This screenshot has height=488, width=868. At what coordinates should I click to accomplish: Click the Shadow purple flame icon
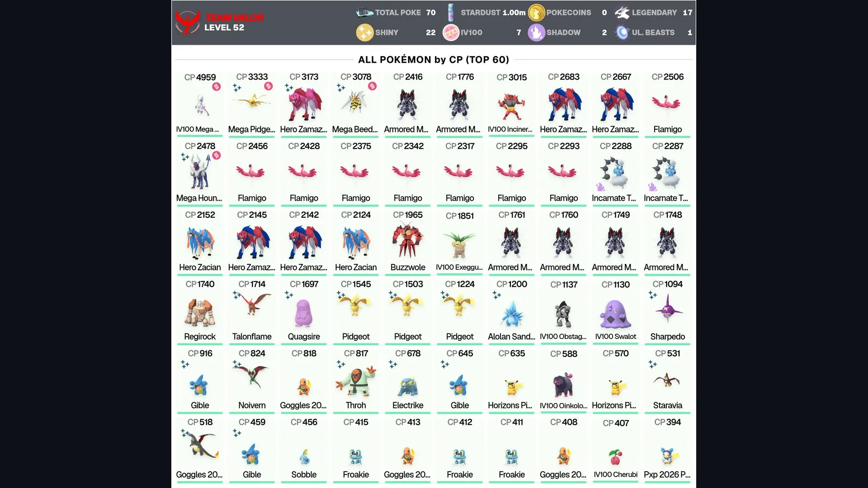536,33
